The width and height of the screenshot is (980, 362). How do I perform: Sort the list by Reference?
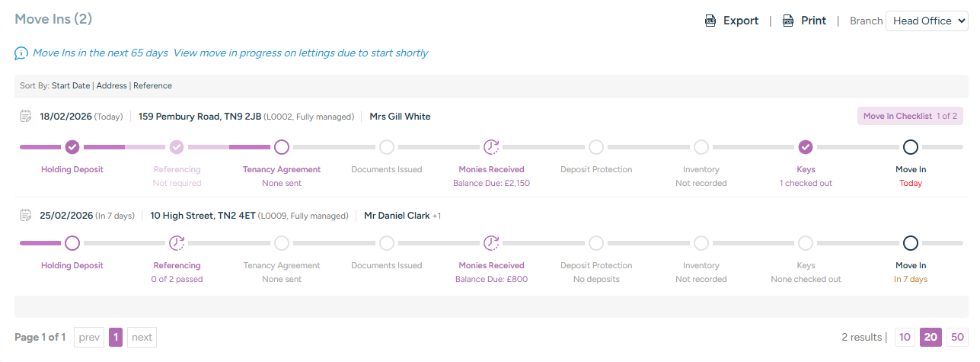152,85
